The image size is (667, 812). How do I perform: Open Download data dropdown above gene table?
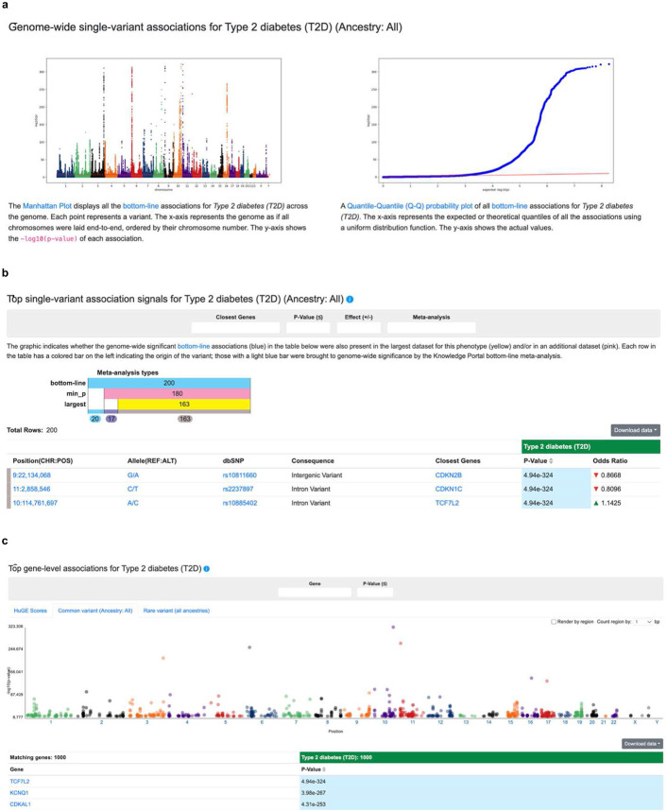tap(642, 744)
